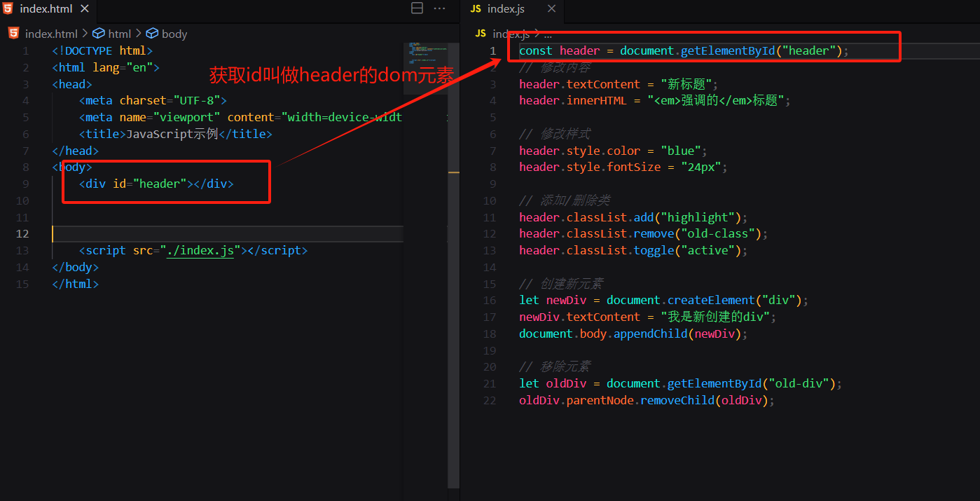
Task: Select line number 16 in index.js gutter
Action: (x=489, y=300)
